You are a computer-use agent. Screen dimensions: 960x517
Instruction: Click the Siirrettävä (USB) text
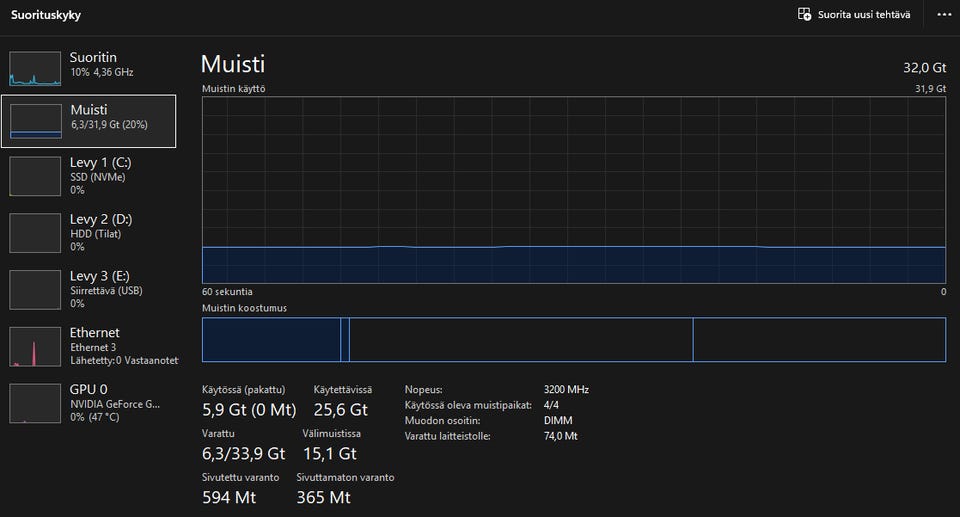[106, 290]
